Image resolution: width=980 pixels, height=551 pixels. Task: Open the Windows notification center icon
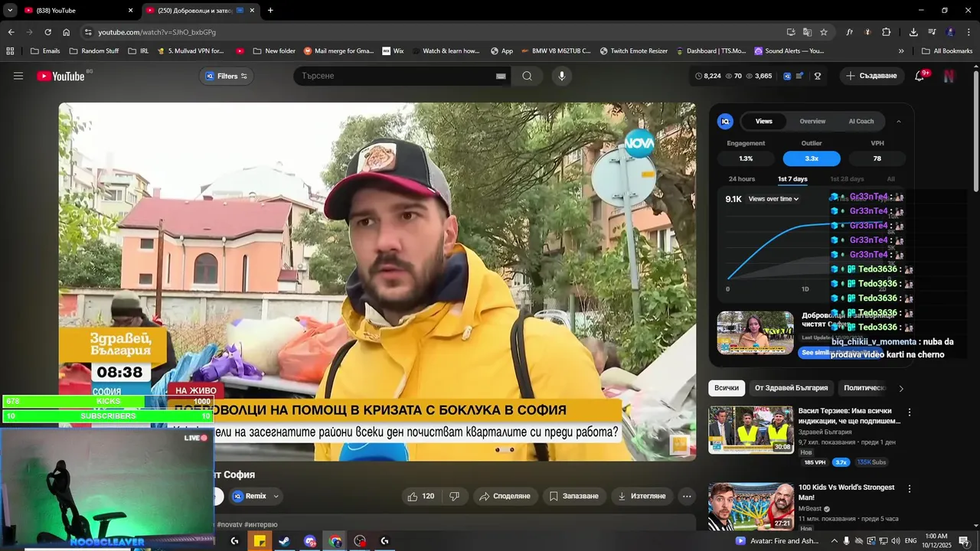[x=964, y=541]
